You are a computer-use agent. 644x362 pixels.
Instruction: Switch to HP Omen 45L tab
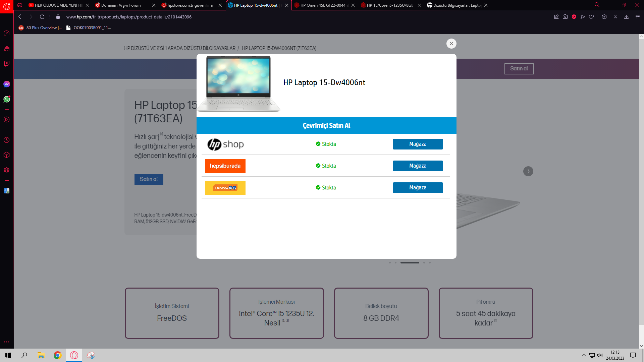click(x=324, y=5)
